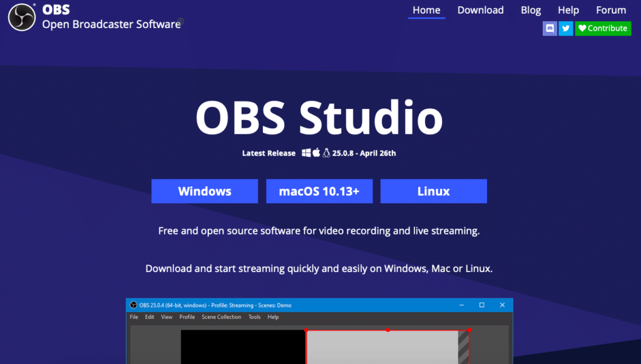Click the OBS logo in the header

pyautogui.click(x=21, y=18)
